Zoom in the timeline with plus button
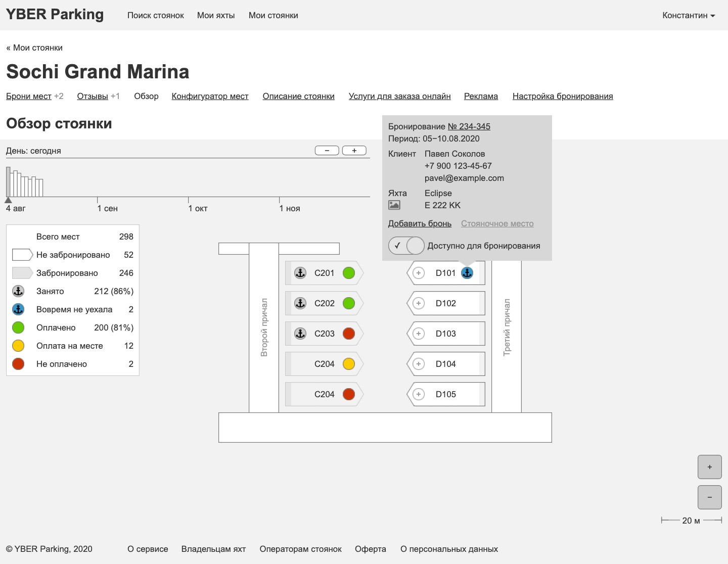Screen dimensions: 728x564 [354, 151]
